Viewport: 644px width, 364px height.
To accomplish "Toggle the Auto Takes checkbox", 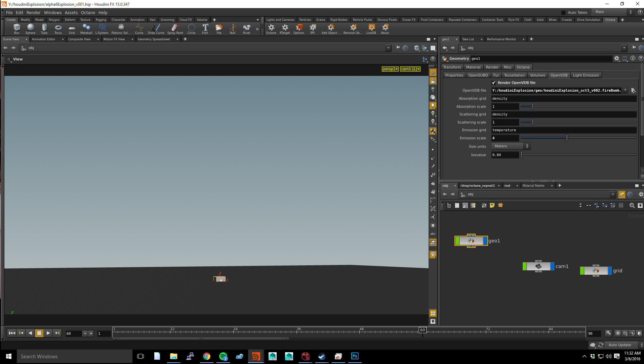I will [x=564, y=13].
